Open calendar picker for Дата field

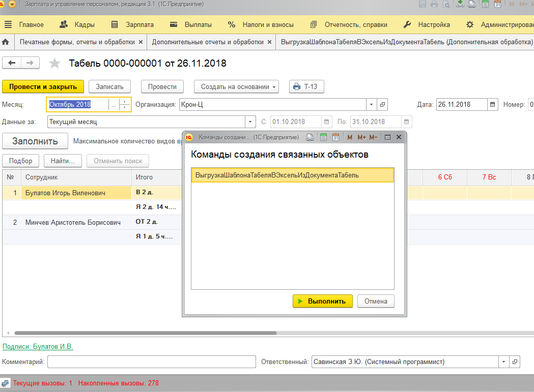tap(492, 104)
